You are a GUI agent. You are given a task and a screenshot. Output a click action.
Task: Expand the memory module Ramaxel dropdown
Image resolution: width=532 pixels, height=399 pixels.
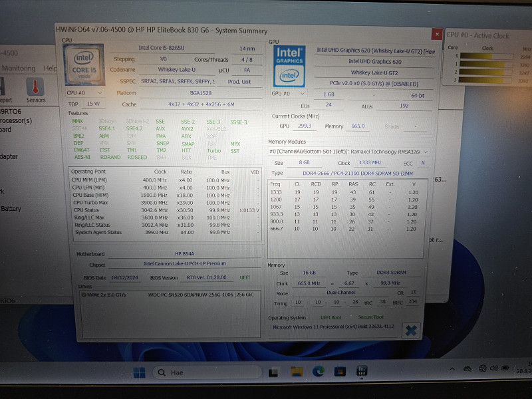(348, 152)
